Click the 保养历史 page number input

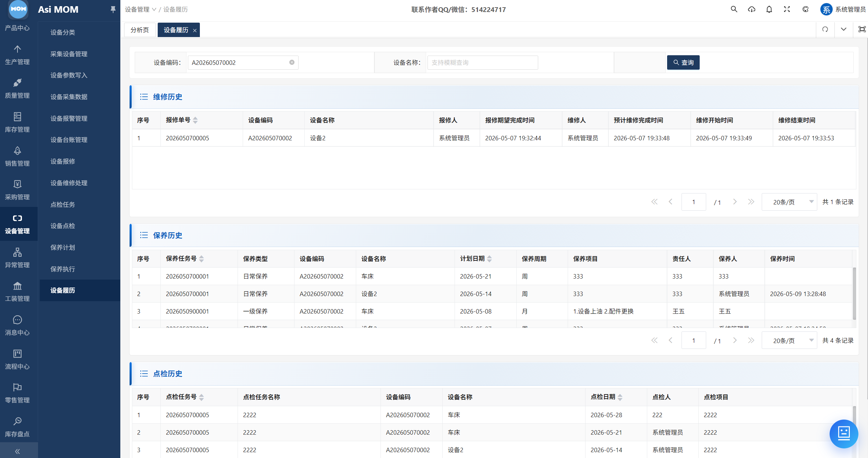pyautogui.click(x=694, y=340)
